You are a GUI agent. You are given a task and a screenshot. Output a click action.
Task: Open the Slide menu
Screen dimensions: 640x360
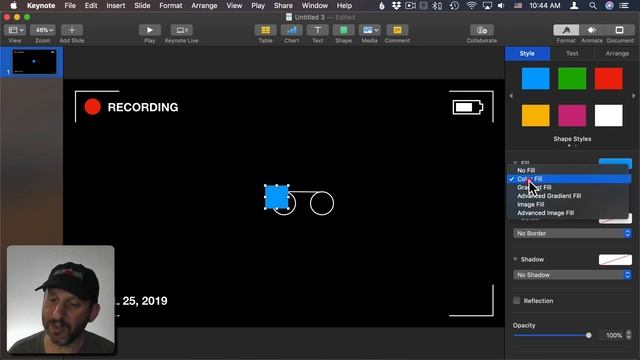pos(142,6)
